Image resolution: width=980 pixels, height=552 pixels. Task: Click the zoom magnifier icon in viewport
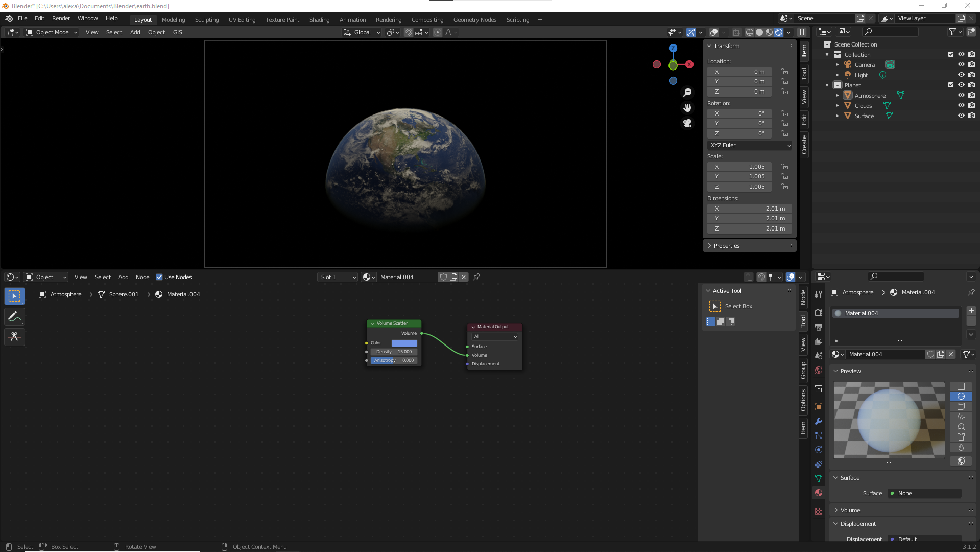point(687,93)
